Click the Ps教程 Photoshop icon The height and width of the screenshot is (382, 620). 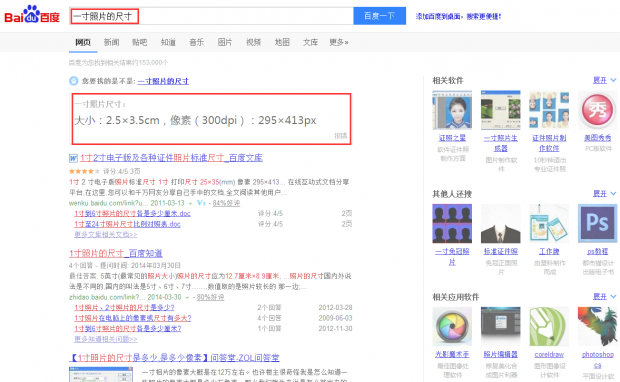tap(597, 223)
